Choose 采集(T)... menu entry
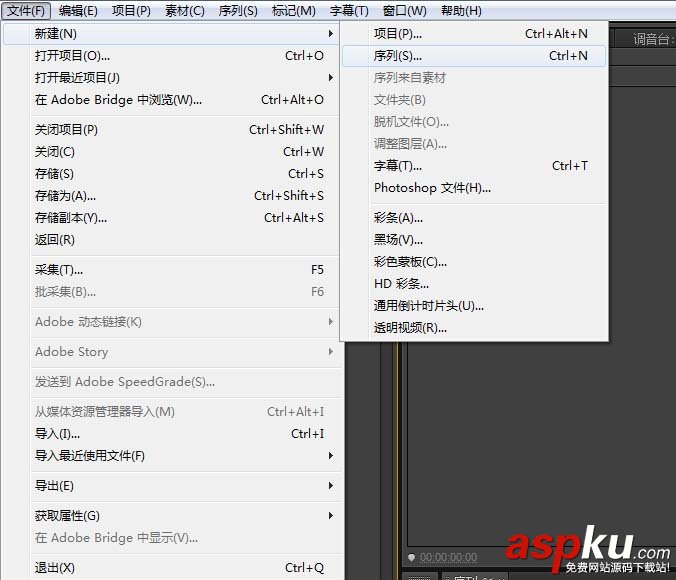The height and width of the screenshot is (580, 676). pyautogui.click(x=172, y=270)
